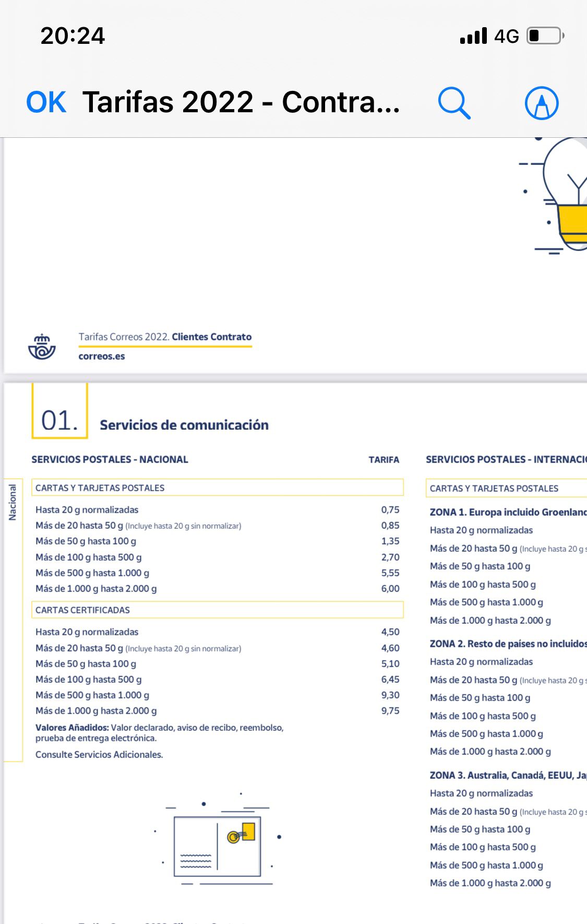The width and height of the screenshot is (587, 924).
Task: Select the 4,60 certified letter tariff
Action: [x=390, y=648]
